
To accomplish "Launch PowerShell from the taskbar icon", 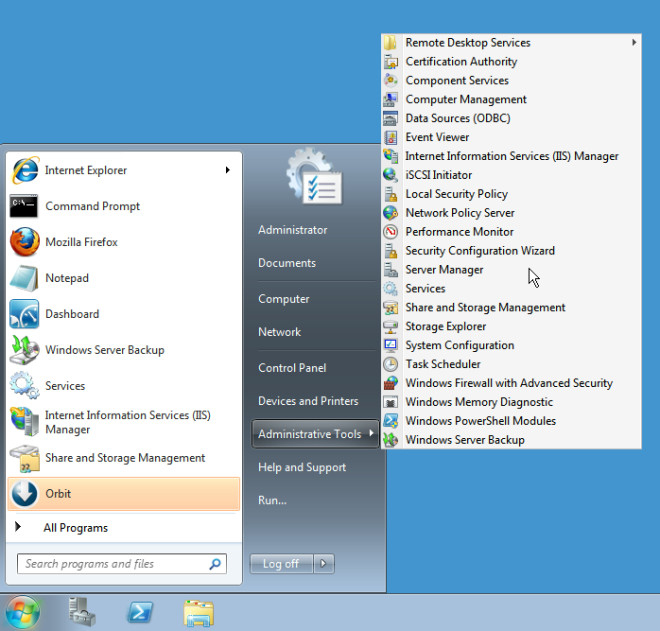I will tap(140, 612).
